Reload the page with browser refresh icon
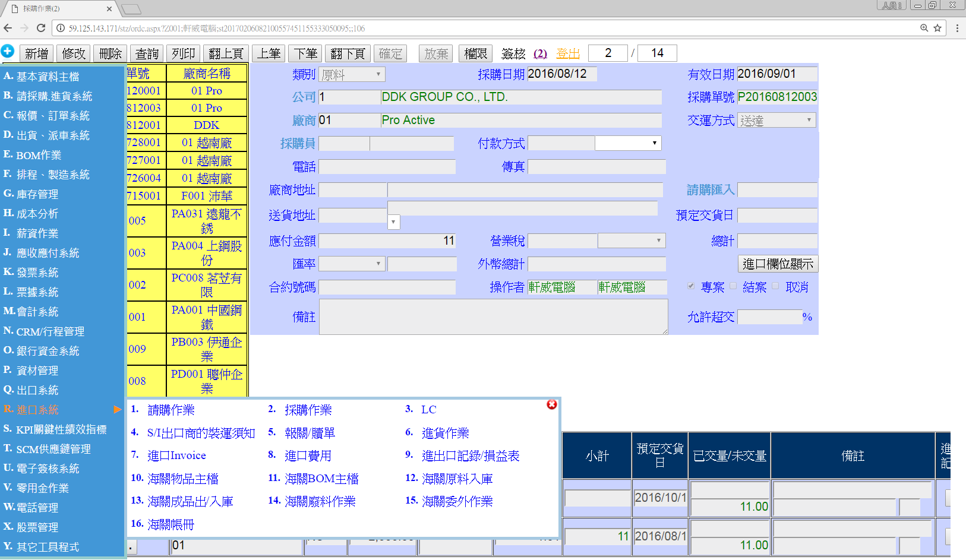The image size is (966, 560). [x=41, y=28]
